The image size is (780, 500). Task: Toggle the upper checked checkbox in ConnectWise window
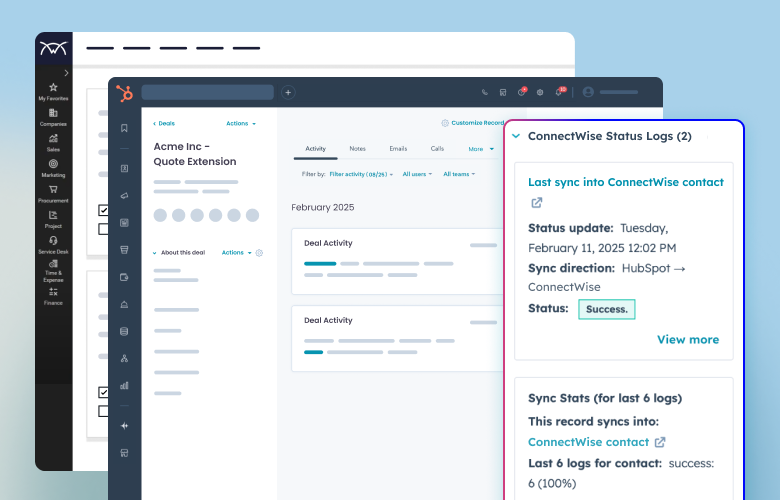pyautogui.click(x=103, y=210)
